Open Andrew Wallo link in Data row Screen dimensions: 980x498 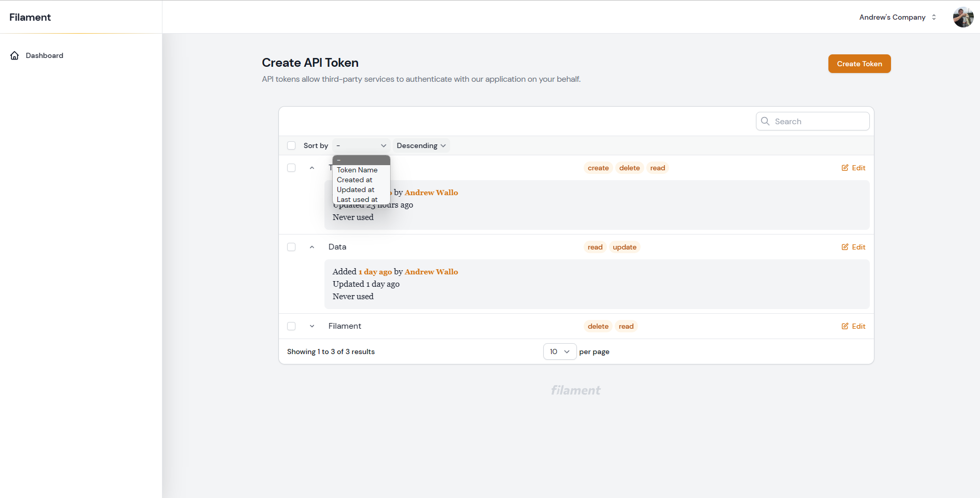coord(431,272)
